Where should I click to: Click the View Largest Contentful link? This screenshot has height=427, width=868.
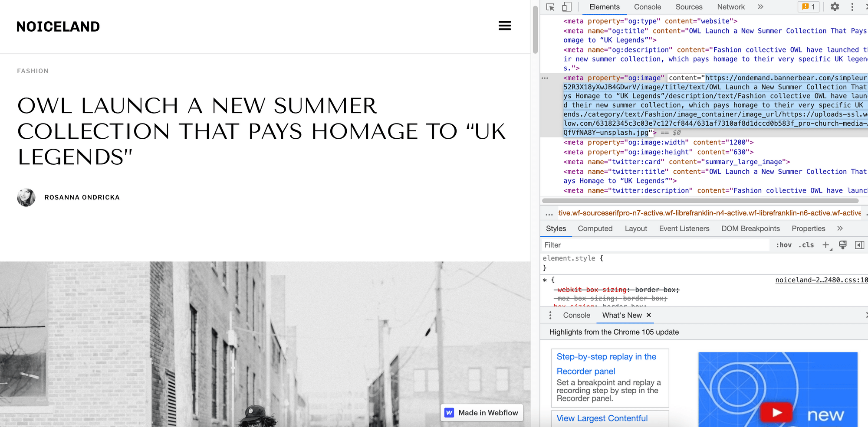click(x=602, y=418)
